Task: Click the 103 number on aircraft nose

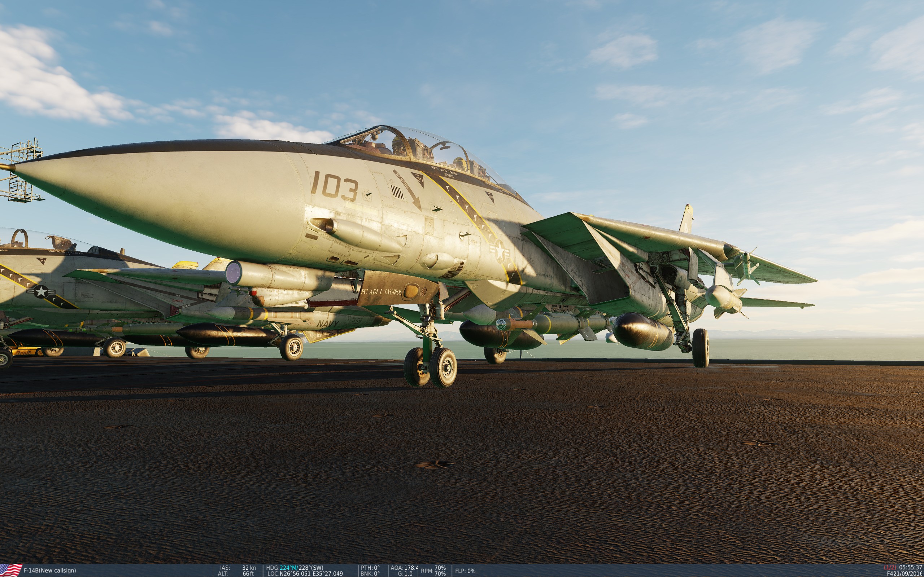Action: pos(334,186)
